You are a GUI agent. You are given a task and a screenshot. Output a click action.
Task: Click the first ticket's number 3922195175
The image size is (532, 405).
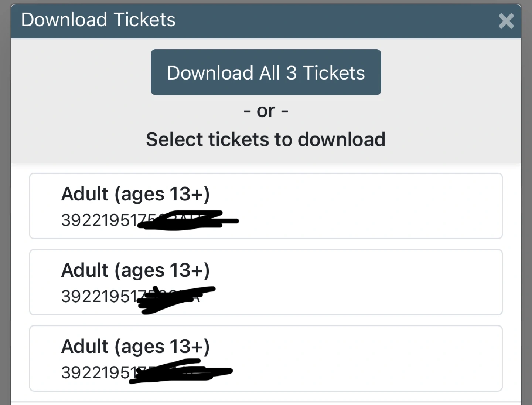pos(99,221)
